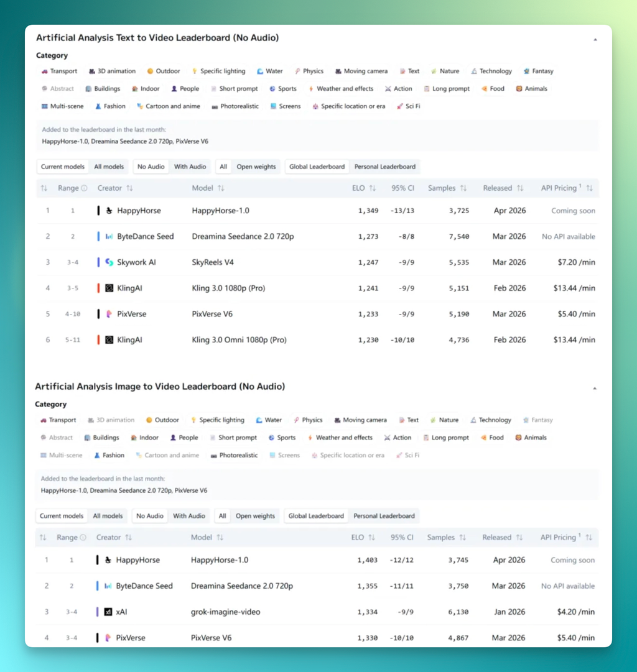Screen dimensions: 637x672
Task: Sort Text to Video table by ELO arrows
Action: point(373,188)
